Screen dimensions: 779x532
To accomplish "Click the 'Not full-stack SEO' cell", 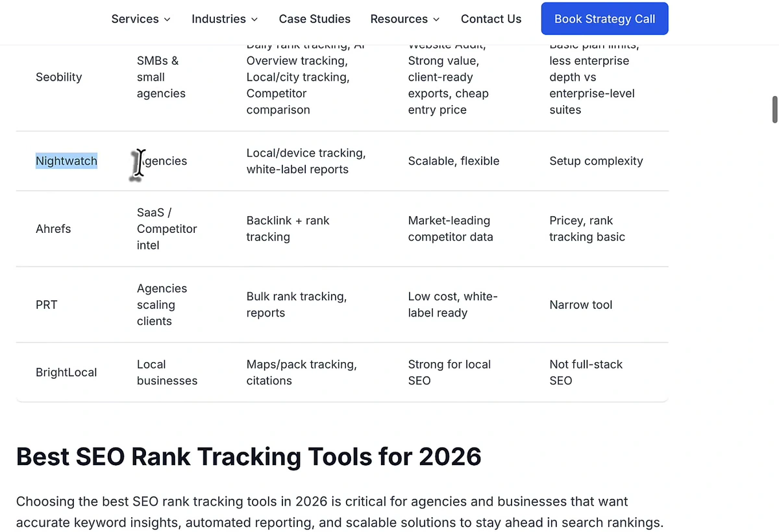I will tap(586, 372).
